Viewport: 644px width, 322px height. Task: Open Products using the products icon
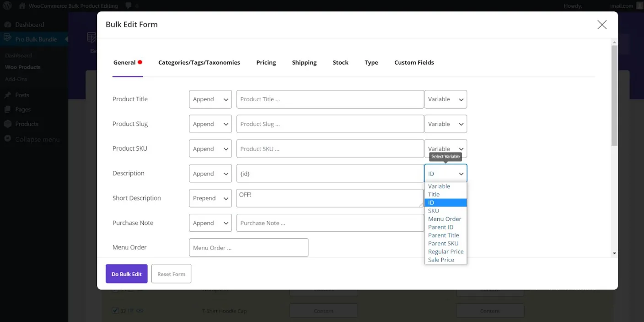coord(8,124)
